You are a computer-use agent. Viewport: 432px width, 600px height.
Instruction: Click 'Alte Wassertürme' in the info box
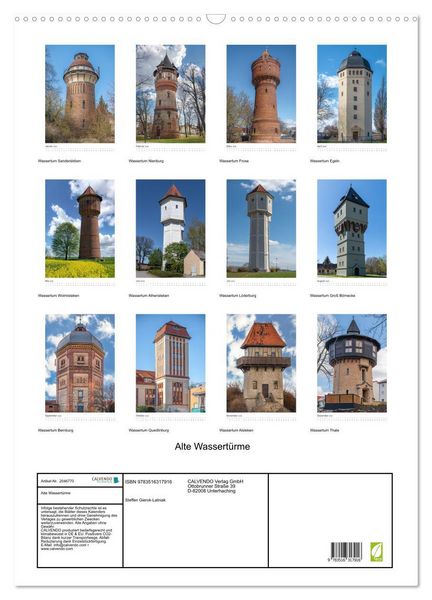[x=55, y=493]
